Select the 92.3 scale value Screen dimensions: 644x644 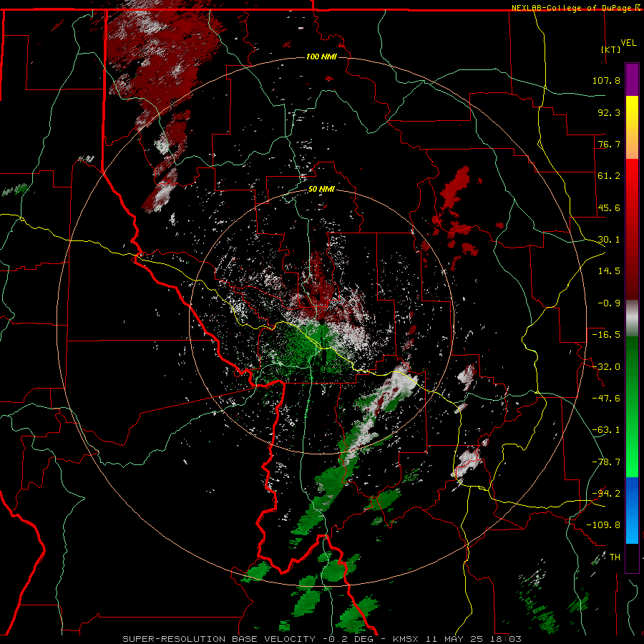[x=609, y=112]
